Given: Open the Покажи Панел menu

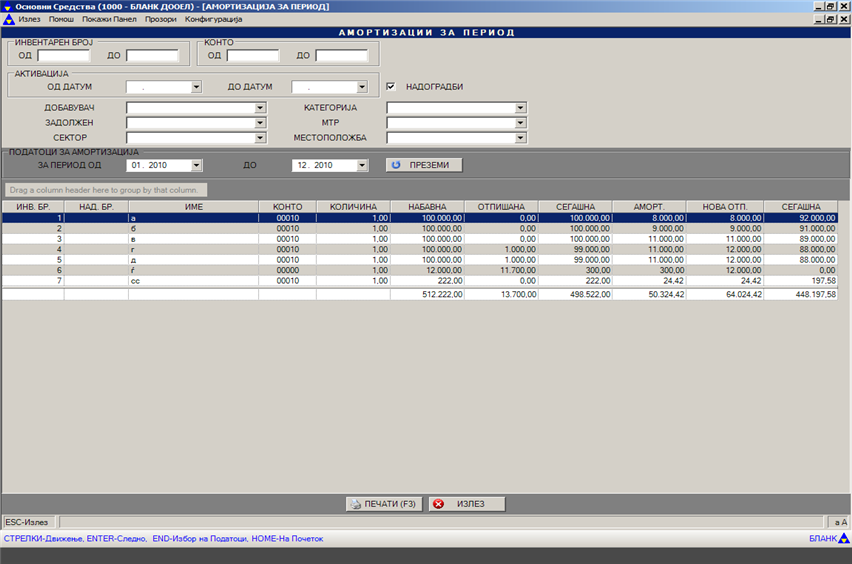Looking at the screenshot, I should 109,19.
